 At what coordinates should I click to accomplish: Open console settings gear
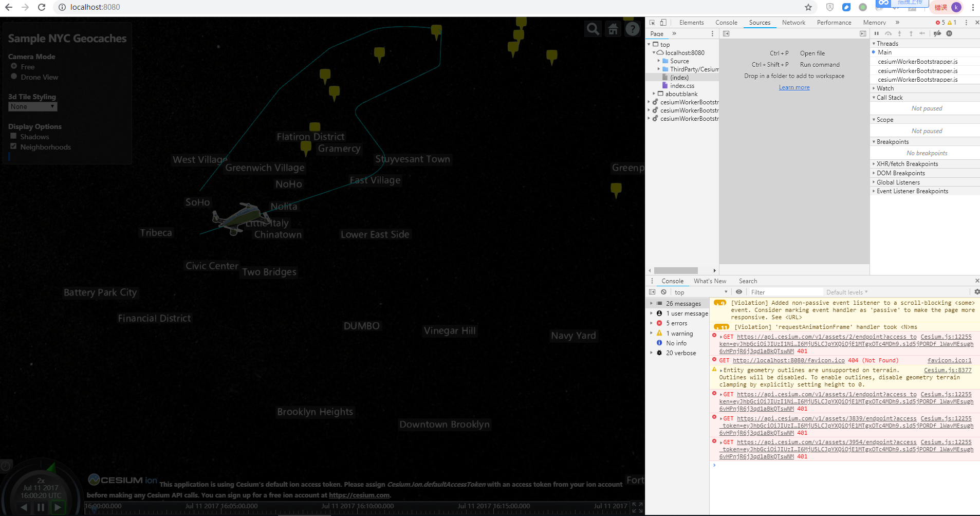[x=976, y=292]
